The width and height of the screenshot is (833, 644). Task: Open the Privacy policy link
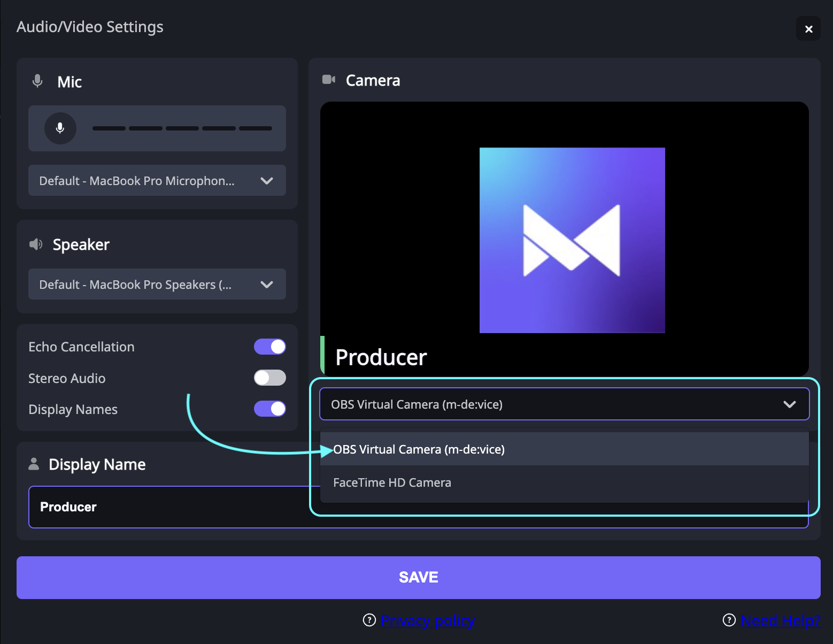428,620
